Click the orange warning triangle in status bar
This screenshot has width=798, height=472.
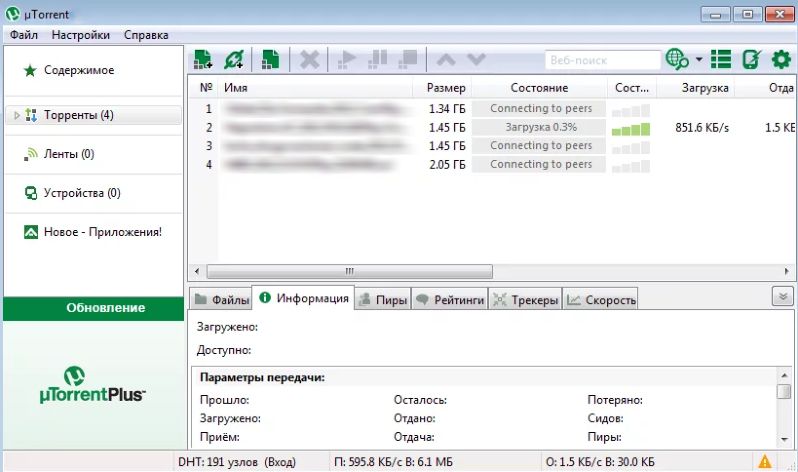coord(764,462)
